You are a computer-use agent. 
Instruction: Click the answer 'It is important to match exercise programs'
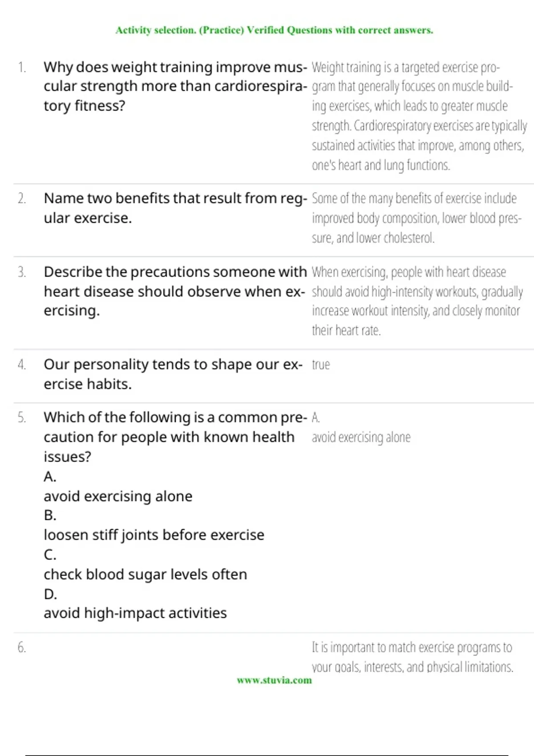(x=412, y=656)
